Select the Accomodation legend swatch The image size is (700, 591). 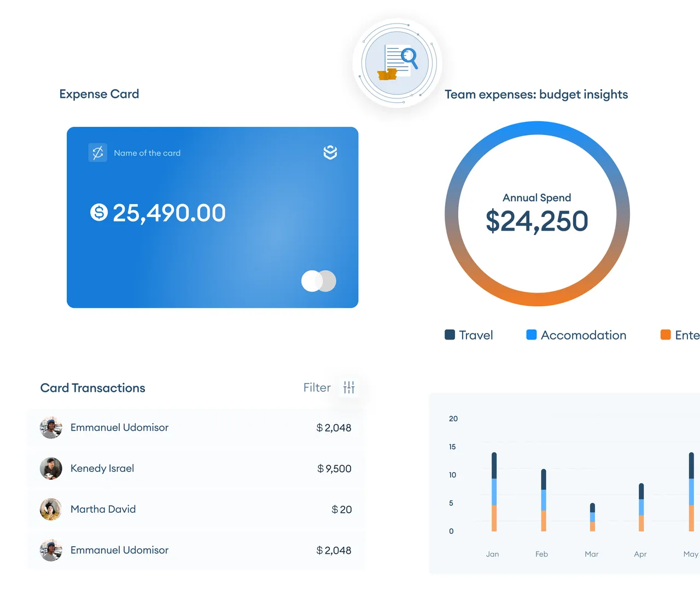tap(532, 335)
